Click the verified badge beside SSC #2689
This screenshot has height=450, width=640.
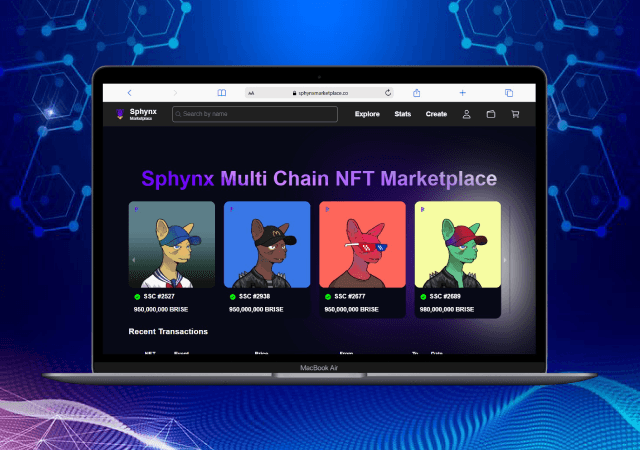(423, 297)
